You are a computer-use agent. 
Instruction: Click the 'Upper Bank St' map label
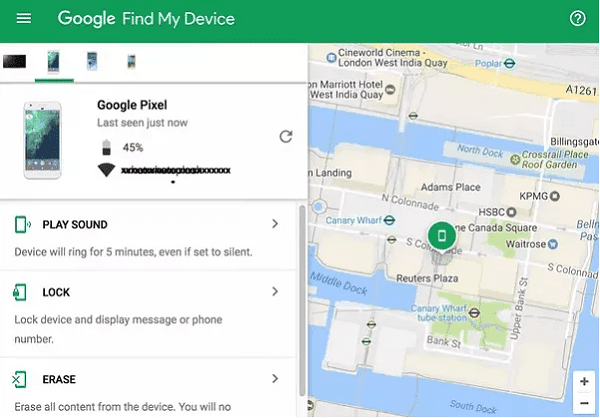coord(519,309)
